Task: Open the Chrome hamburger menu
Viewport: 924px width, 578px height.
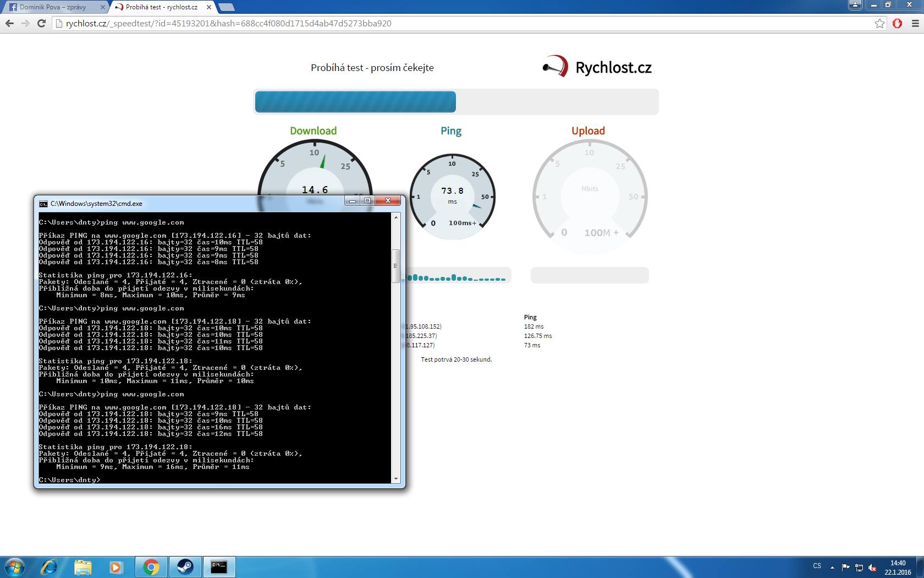Action: (915, 24)
